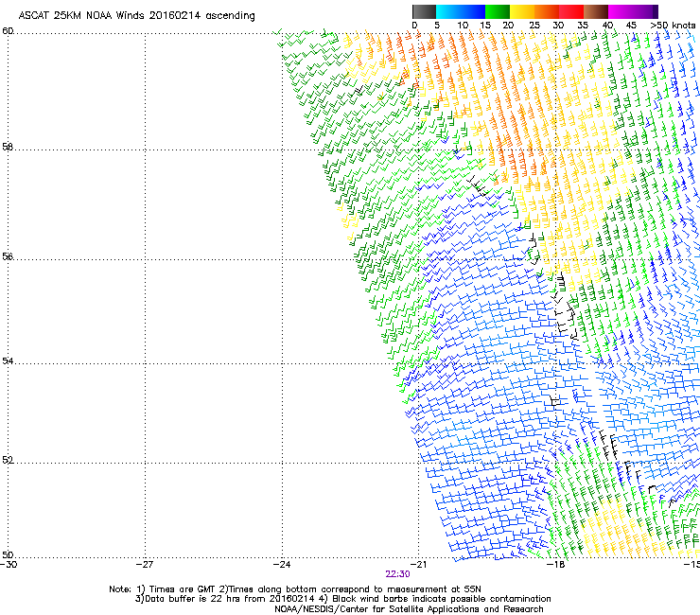The width and height of the screenshot is (700, 615).
Task: Click the latitude label '50'
Action: (x=8, y=554)
